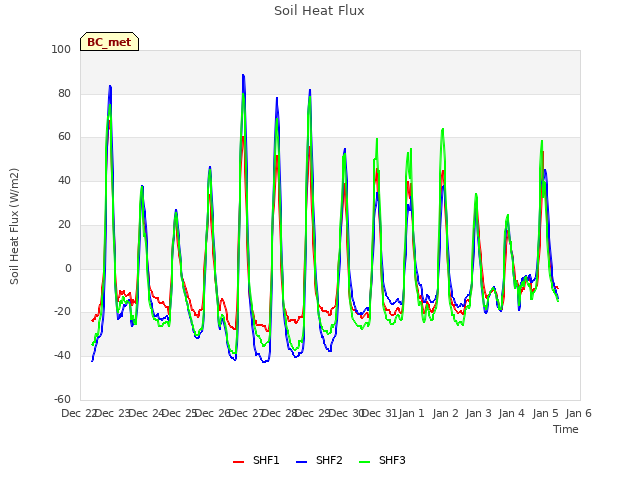This screenshot has width=640, height=480.
Task: Click the 100 y-axis tick label
Action: [61, 49]
